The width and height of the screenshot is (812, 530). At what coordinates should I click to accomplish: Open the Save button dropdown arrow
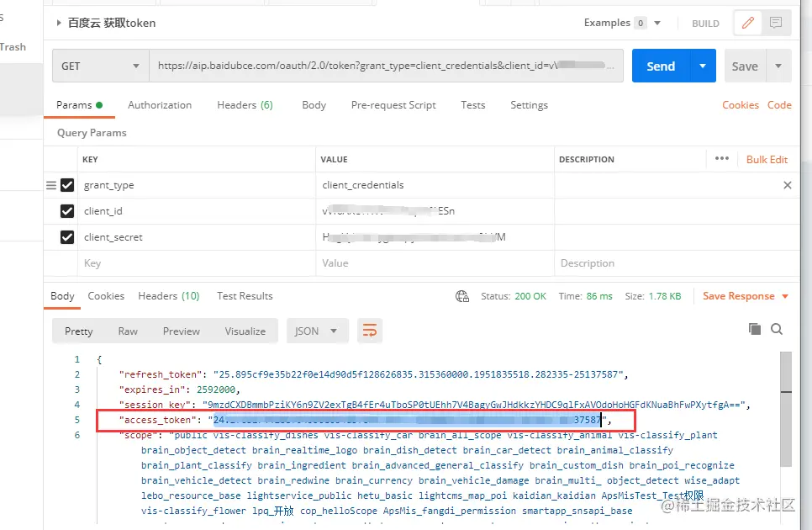[x=778, y=66]
